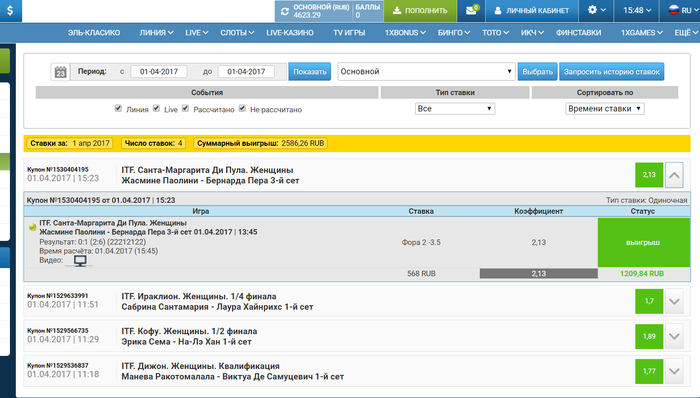Viewport: 700px width, 398px height.
Task: Open the СЛОТЫ menu
Action: point(237,33)
